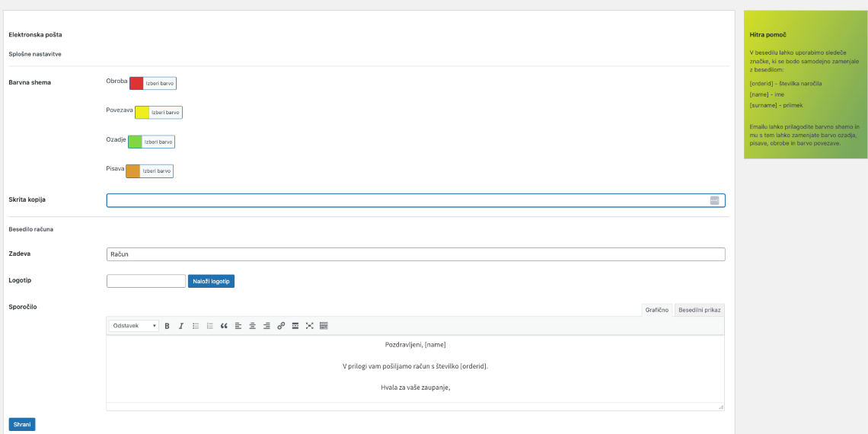Switch to the Besedilni prikaz tab

pyautogui.click(x=699, y=310)
